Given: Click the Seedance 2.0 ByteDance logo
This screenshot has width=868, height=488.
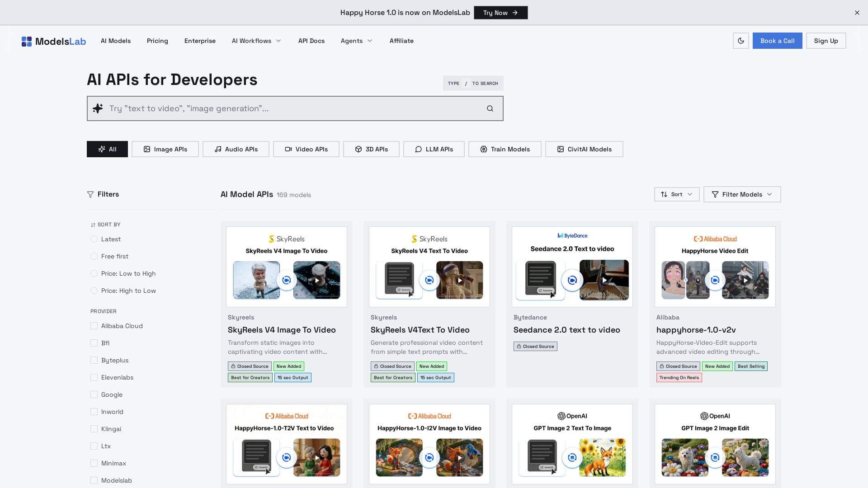Looking at the screenshot, I should point(572,235).
